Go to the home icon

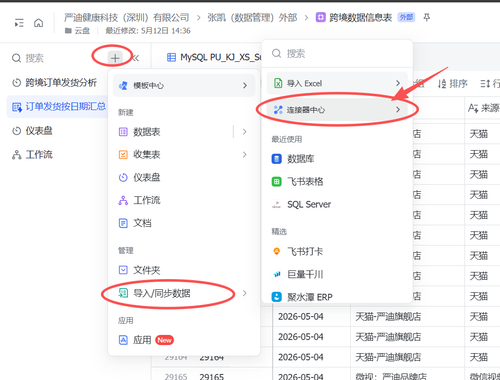pos(39,23)
